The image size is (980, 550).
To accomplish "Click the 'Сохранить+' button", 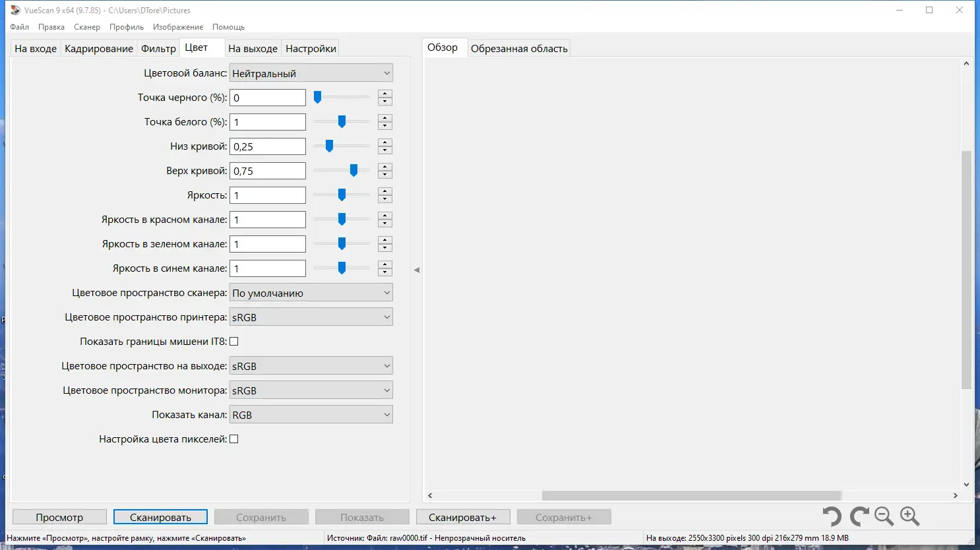I will tap(564, 517).
